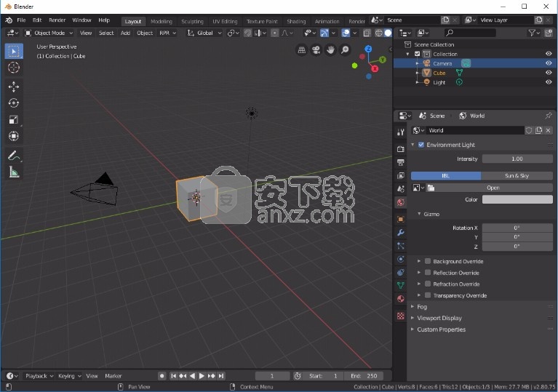The width and height of the screenshot is (558, 392).
Task: Open the RPR menu dropdown
Action: [167, 33]
